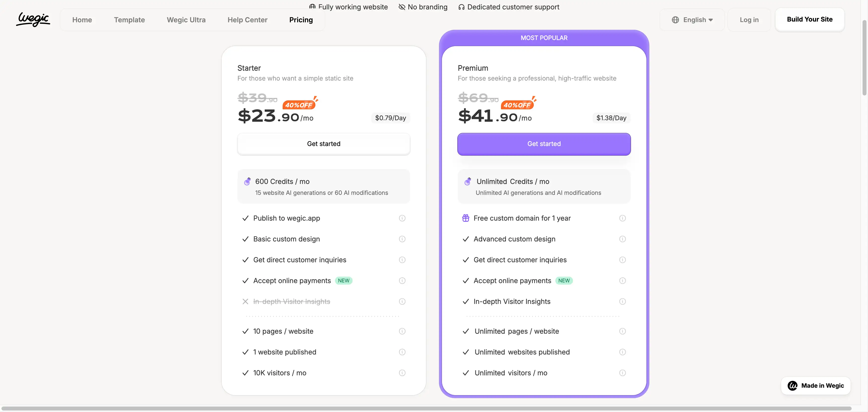Click the gift icon beside Free custom domain
The width and height of the screenshot is (868, 412).
(466, 218)
